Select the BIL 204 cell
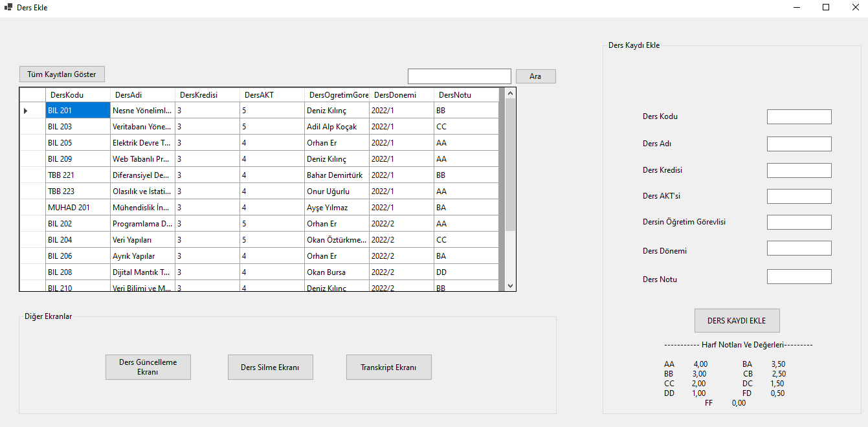Screen dimensions: 868x427 [x=78, y=240]
